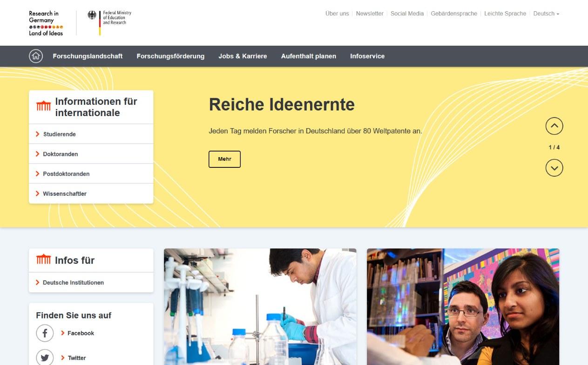Show previous slide with up arrow
Screen dimensions: 588x365
coord(554,126)
